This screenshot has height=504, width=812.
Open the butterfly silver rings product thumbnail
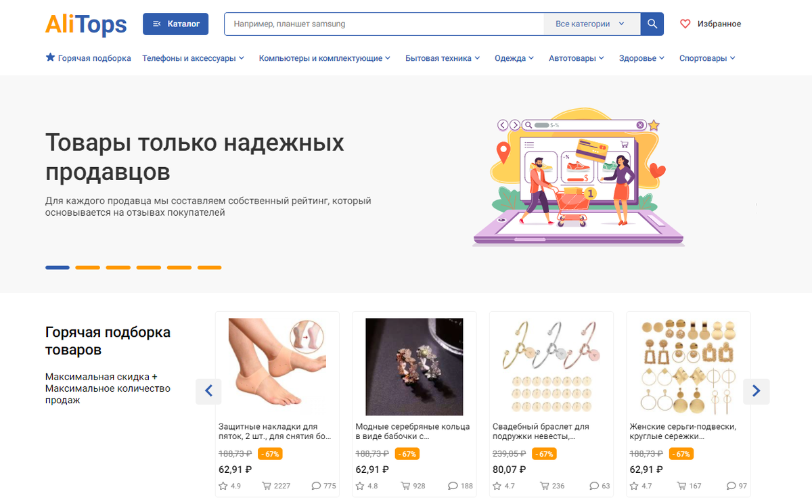pyautogui.click(x=414, y=367)
